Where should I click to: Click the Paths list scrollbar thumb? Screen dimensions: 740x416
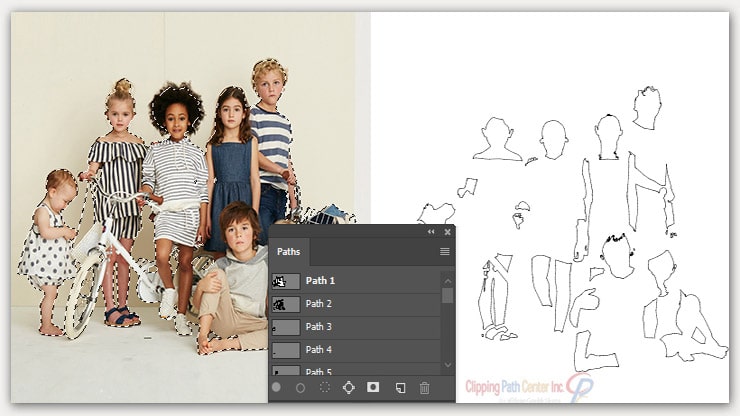pos(448,295)
